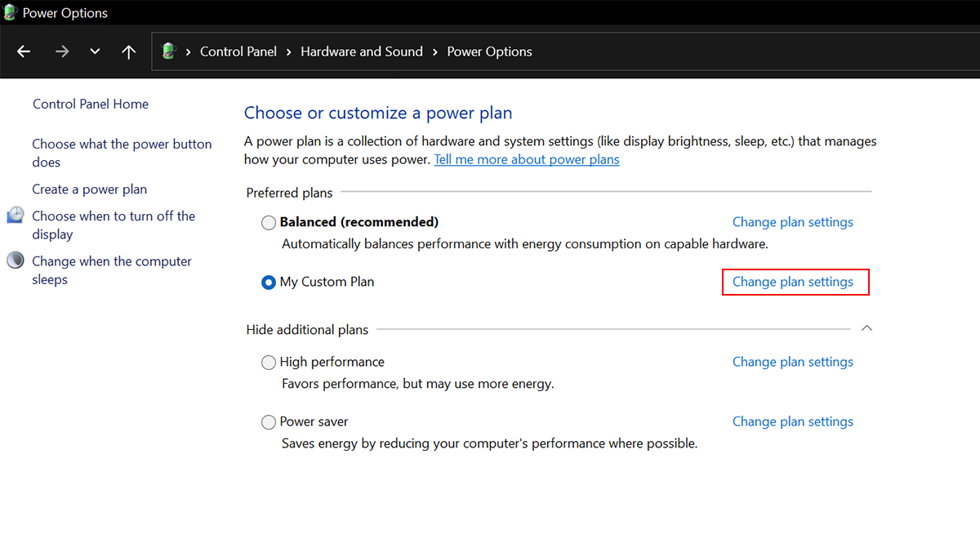Click the battery icon in address bar
This screenshot has width=980, height=543.
click(169, 51)
